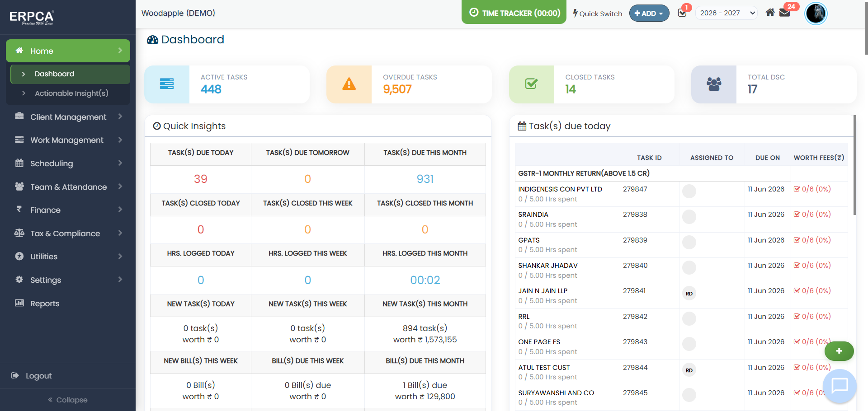Viewport: 868px width, 411px height.
Task: Click the 39 tasks due today value
Action: tap(201, 179)
